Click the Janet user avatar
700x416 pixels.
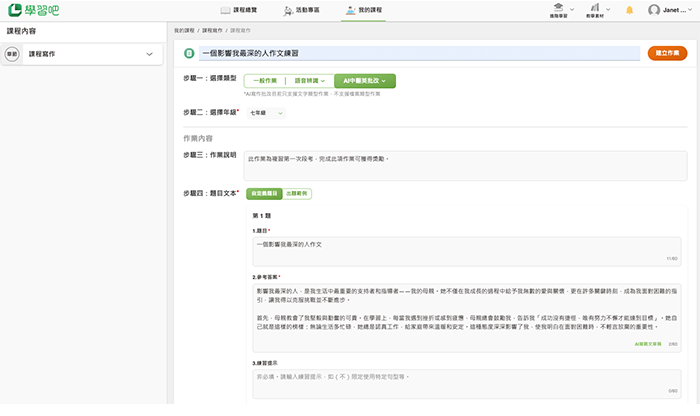(654, 10)
